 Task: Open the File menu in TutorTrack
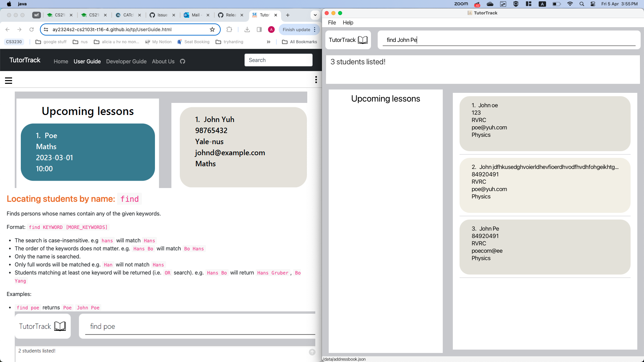click(x=332, y=22)
